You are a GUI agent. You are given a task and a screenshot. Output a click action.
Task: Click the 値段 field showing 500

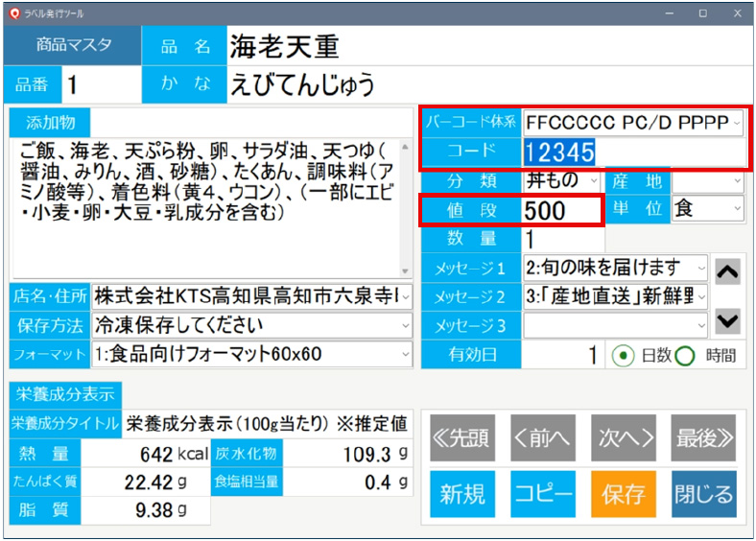tap(560, 210)
